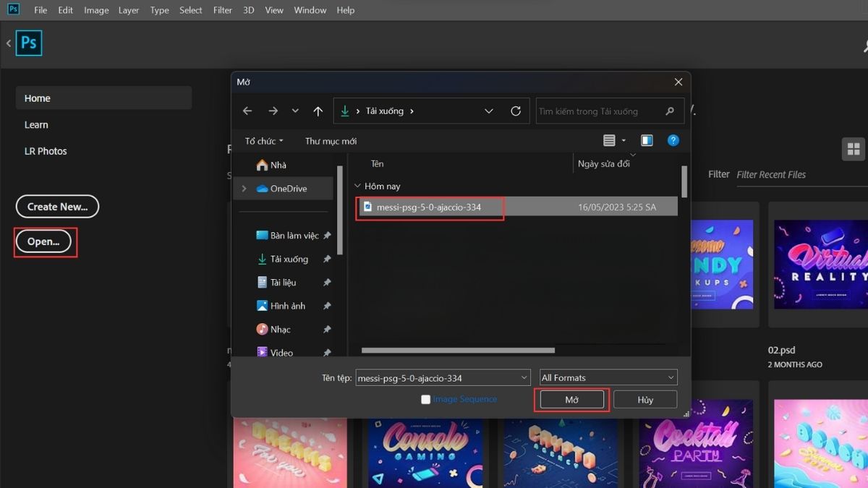Click the back arrow in the file dialog

coord(247,111)
